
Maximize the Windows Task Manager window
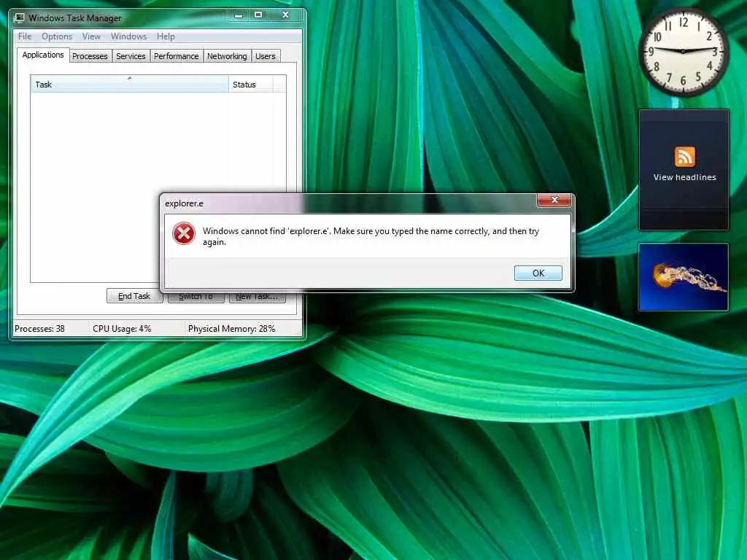(x=258, y=15)
